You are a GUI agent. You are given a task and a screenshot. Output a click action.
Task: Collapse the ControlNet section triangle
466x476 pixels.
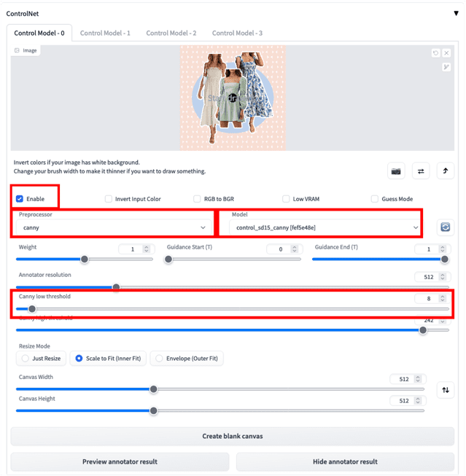point(456,12)
